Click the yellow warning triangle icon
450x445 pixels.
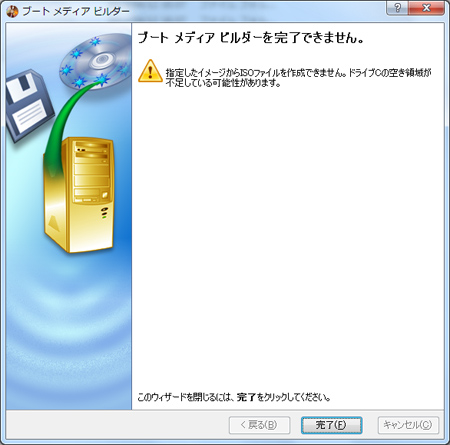pos(150,71)
